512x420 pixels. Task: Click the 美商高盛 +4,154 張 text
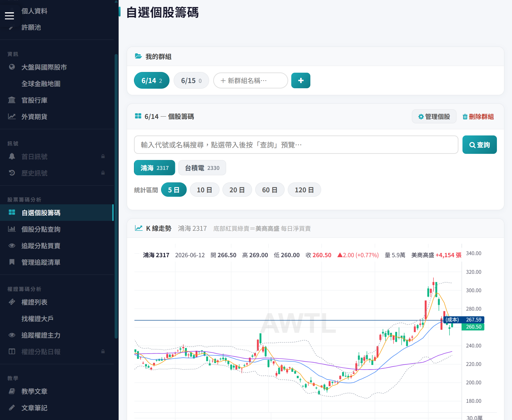[436, 255]
